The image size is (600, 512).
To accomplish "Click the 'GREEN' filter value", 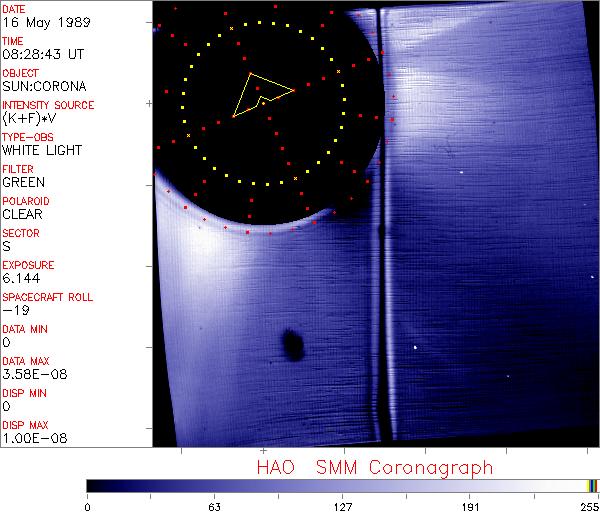I will coord(23,183).
